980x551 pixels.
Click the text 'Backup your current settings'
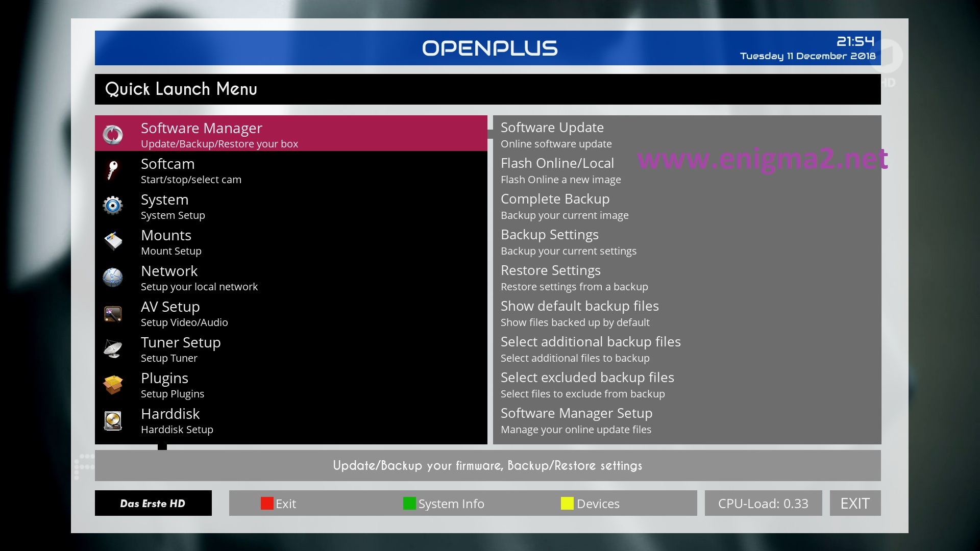(569, 251)
